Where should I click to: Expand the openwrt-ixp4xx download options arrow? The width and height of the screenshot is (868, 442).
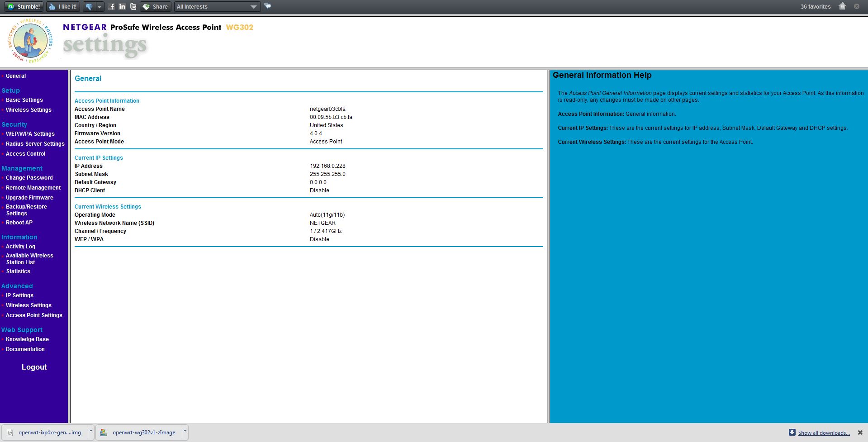[91, 432]
